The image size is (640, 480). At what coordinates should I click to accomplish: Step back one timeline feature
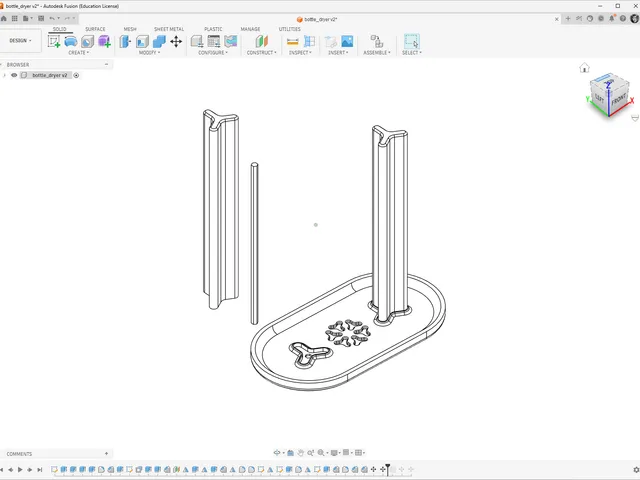[11, 470]
